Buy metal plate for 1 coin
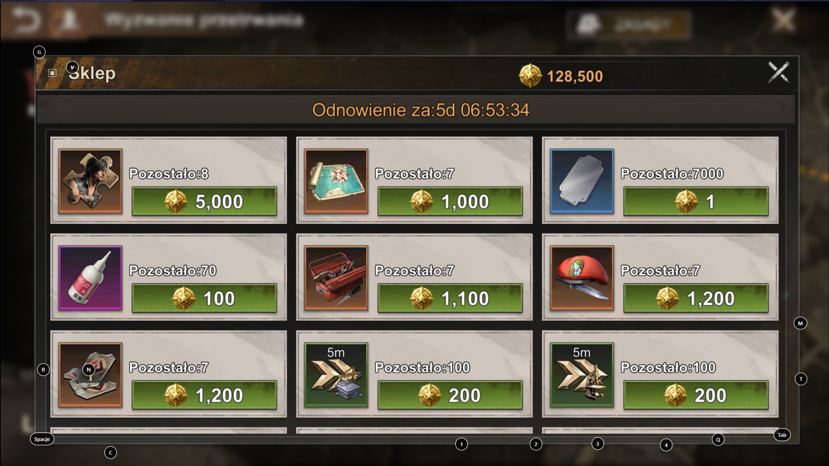The width and height of the screenshot is (829, 466). pyautogui.click(x=696, y=202)
